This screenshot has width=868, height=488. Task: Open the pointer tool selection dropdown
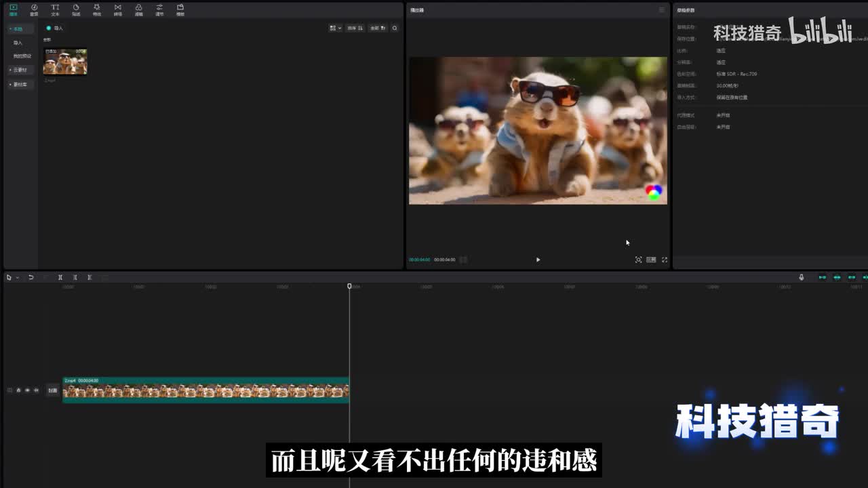pyautogui.click(x=17, y=277)
